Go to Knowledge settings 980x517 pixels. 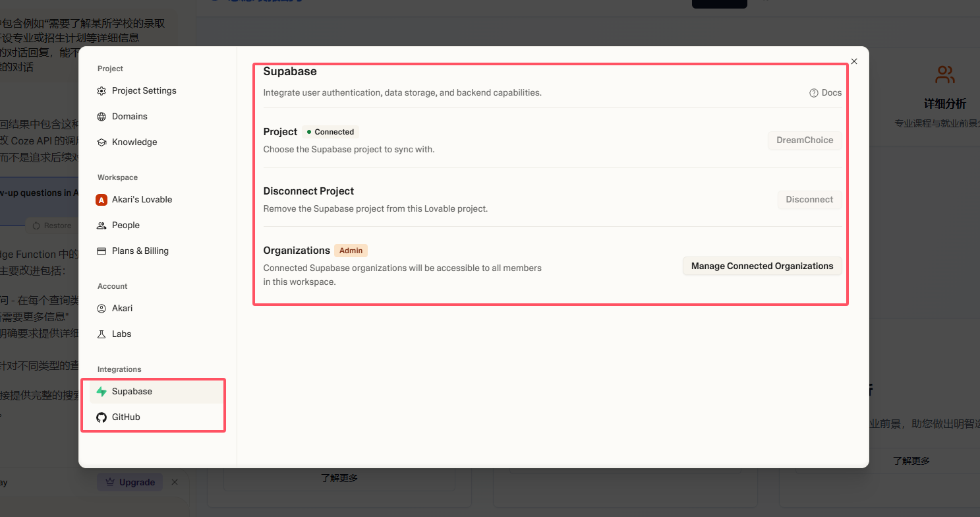(x=157, y=142)
